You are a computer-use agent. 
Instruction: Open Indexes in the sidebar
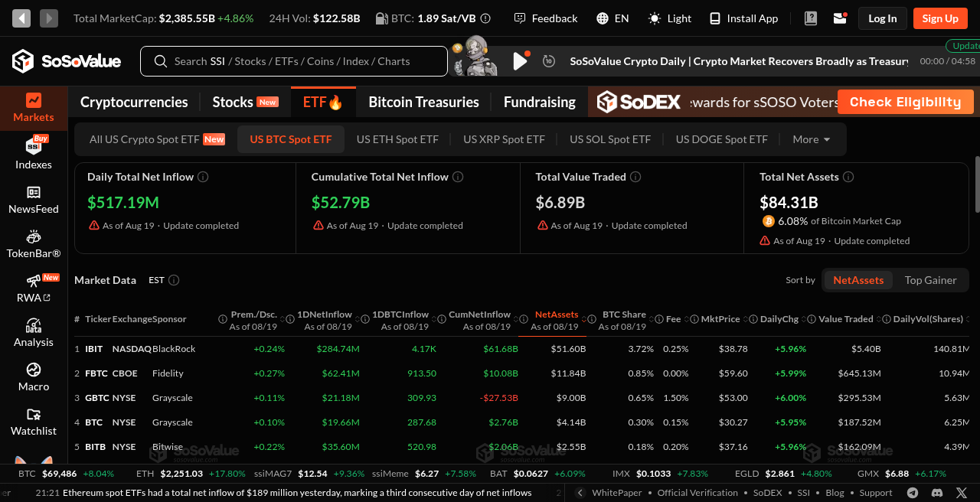tap(34, 154)
